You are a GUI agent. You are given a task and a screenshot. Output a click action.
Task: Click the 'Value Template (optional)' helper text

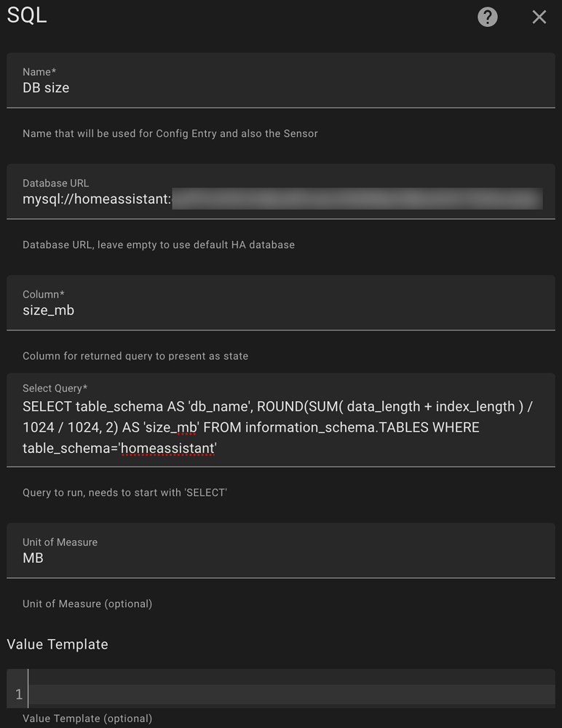pyautogui.click(x=87, y=719)
